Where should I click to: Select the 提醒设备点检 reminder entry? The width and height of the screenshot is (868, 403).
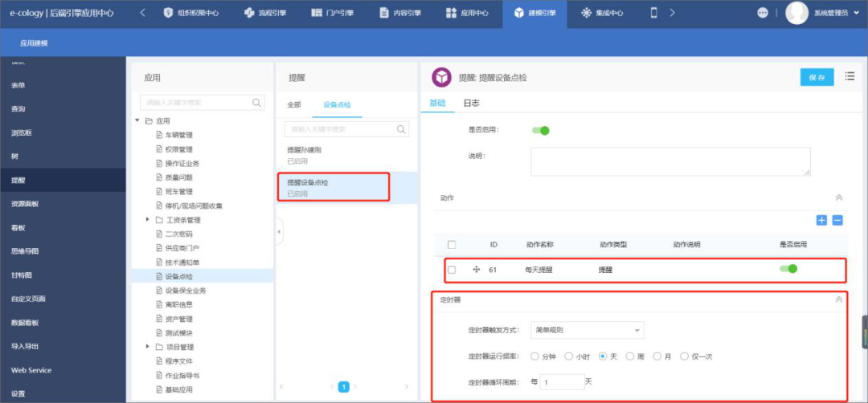tap(346, 188)
